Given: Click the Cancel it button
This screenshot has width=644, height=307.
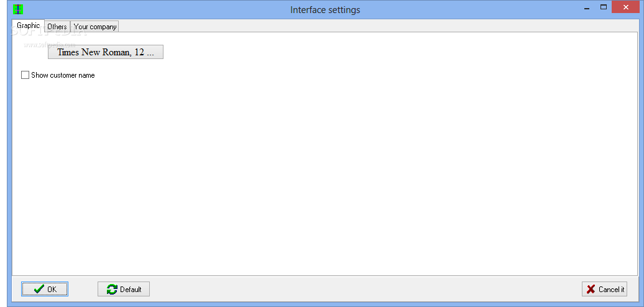Looking at the screenshot, I should (x=605, y=289).
